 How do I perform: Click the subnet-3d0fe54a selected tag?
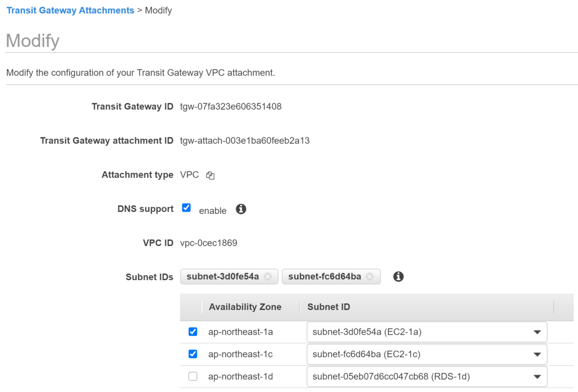(x=223, y=276)
